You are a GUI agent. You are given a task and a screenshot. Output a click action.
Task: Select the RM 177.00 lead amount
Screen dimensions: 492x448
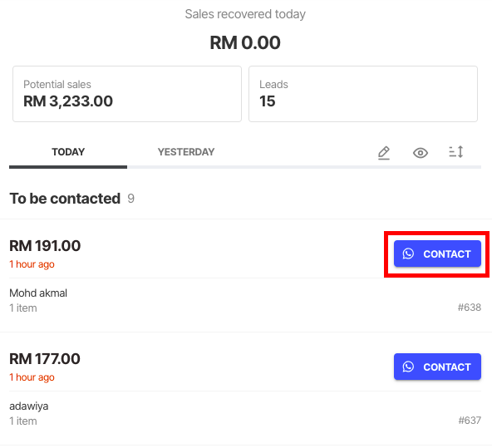45,358
